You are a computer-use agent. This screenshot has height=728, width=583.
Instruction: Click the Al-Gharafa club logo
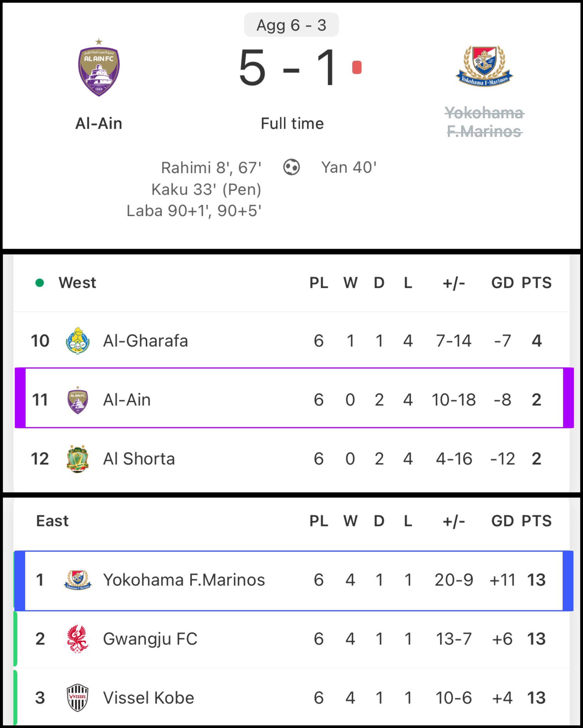pyautogui.click(x=78, y=341)
